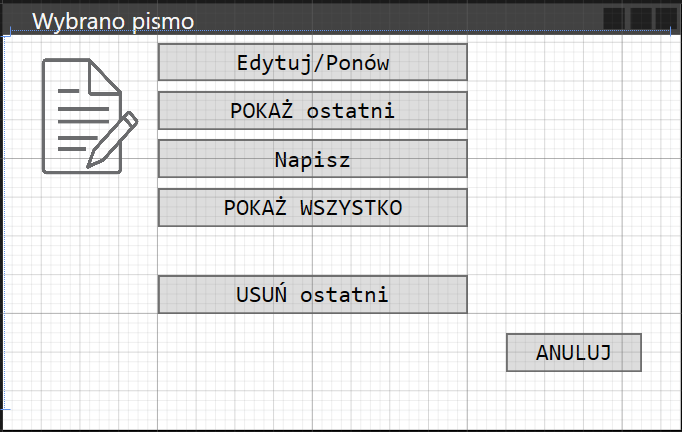682x432 pixels.
Task: Click the folded corner of the page icon
Action: [104, 77]
